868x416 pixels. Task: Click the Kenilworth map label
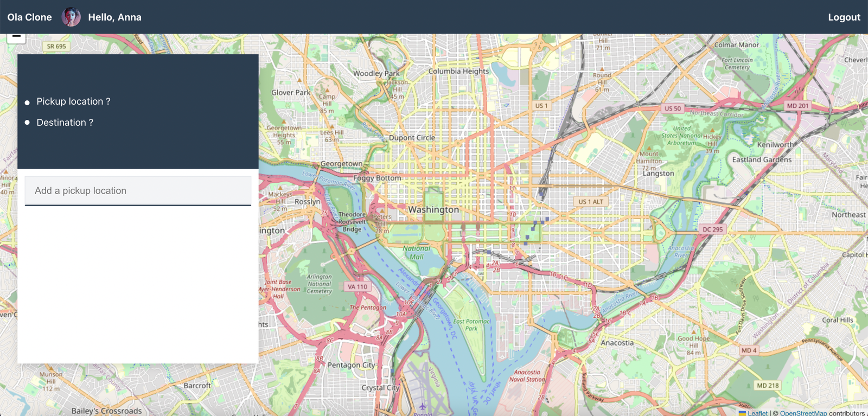pyautogui.click(x=775, y=145)
